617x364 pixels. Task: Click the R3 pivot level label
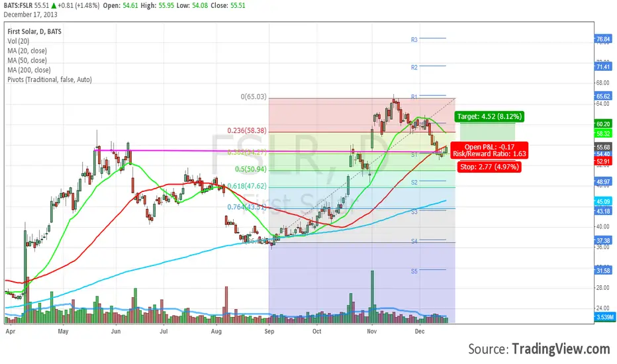tap(414, 40)
